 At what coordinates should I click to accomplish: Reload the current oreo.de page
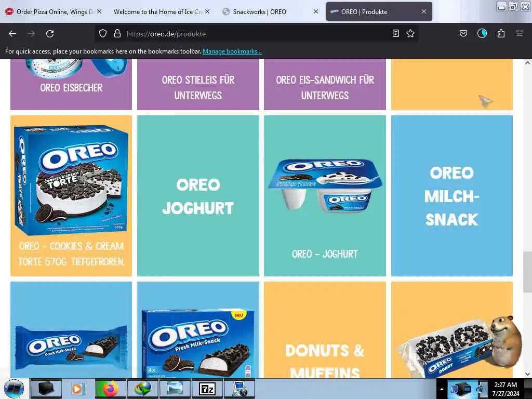point(50,34)
